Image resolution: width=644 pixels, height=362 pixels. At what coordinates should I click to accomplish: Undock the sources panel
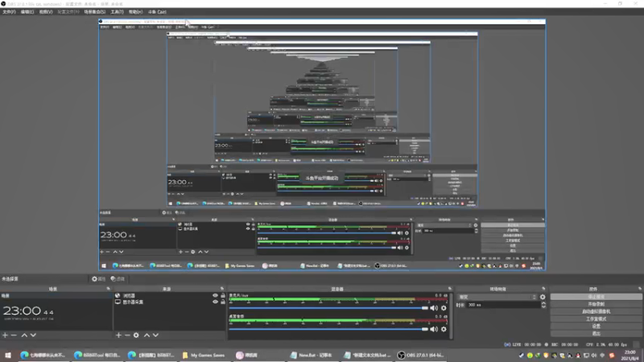pos(222,289)
